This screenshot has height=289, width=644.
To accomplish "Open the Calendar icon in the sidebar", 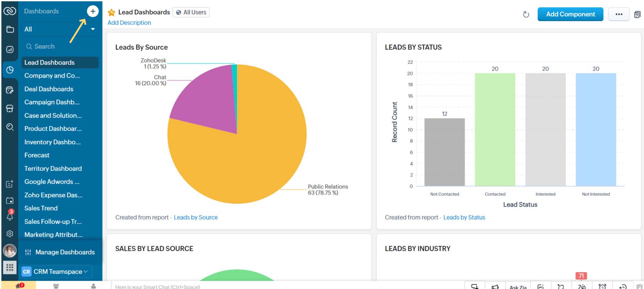I will click(10, 200).
